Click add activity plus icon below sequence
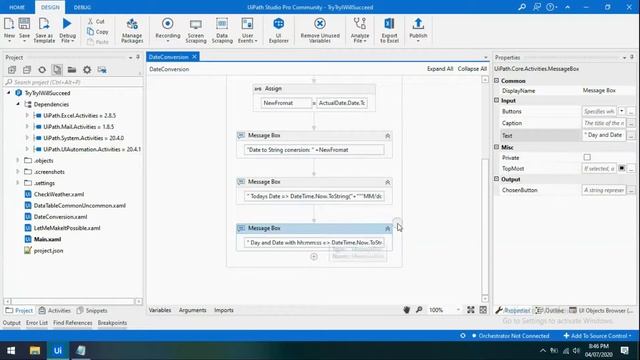Image resolution: width=640 pixels, height=360 pixels. coord(314,257)
